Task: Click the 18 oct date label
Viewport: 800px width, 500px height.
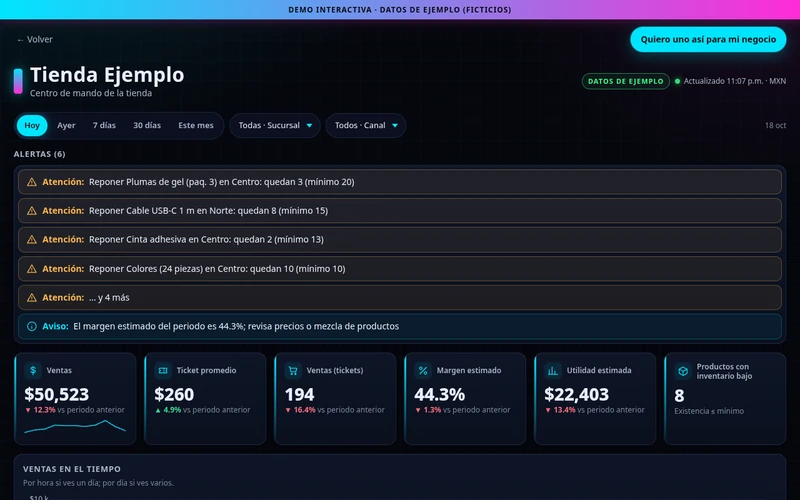Action: point(775,126)
